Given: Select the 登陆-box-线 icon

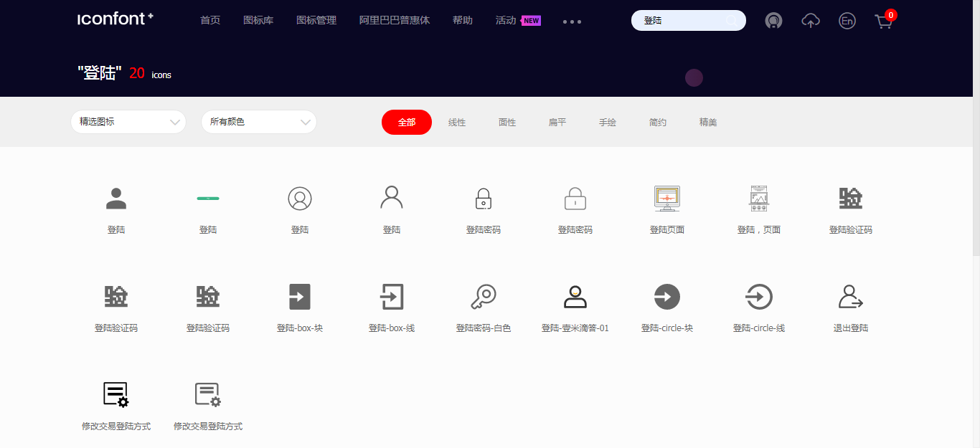Looking at the screenshot, I should pos(392,296).
